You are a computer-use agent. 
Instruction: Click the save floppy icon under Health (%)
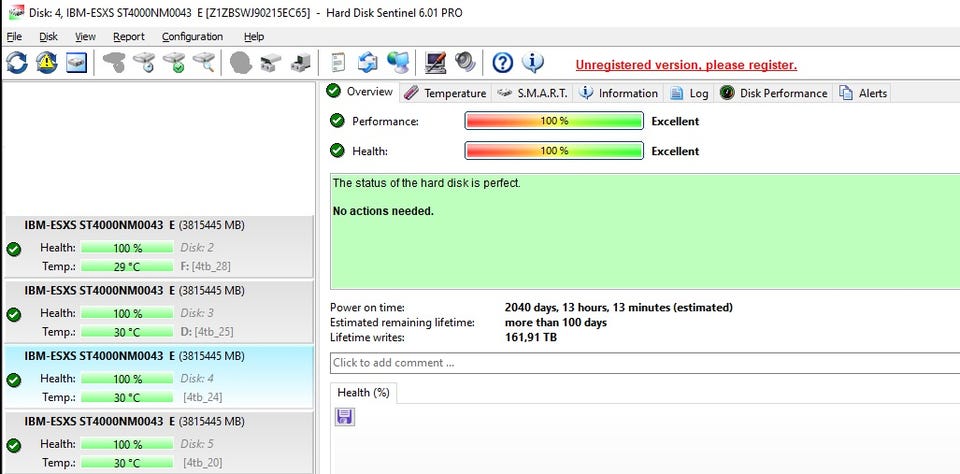[345, 417]
